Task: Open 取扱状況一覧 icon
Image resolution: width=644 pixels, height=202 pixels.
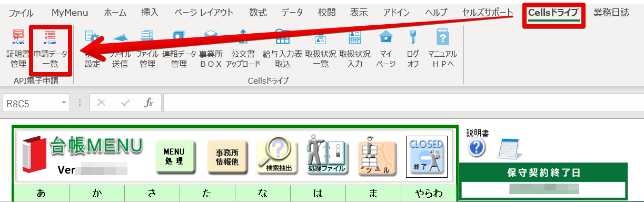Action: (321, 49)
